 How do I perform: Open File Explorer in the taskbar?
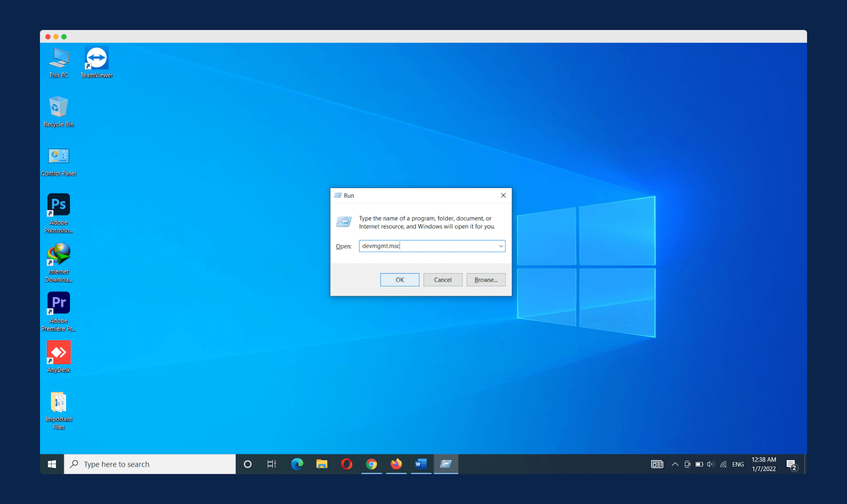[322, 464]
